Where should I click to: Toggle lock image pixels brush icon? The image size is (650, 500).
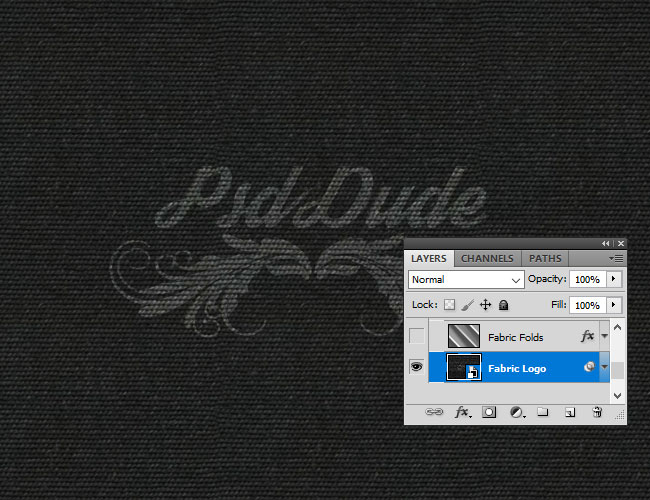467,305
